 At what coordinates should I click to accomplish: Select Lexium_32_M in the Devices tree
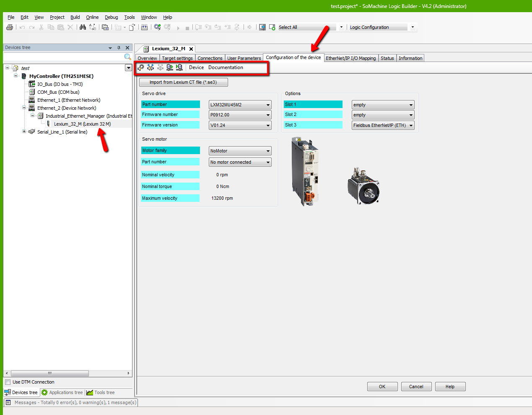click(x=82, y=124)
